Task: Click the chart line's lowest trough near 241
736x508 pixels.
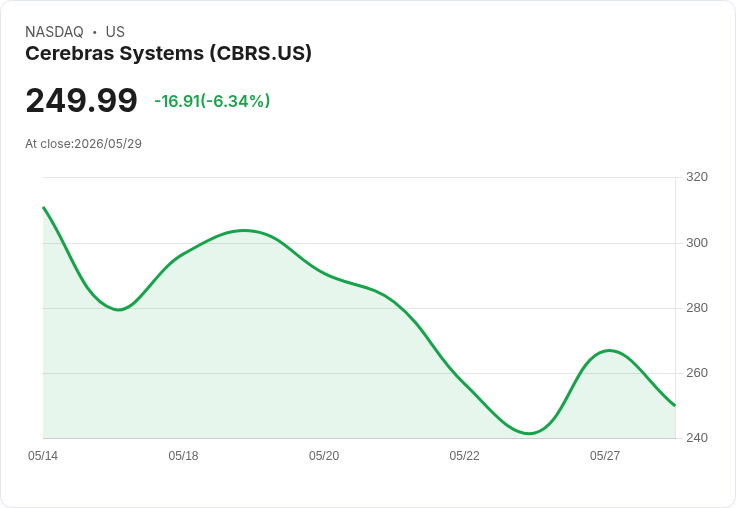Action: (x=529, y=433)
